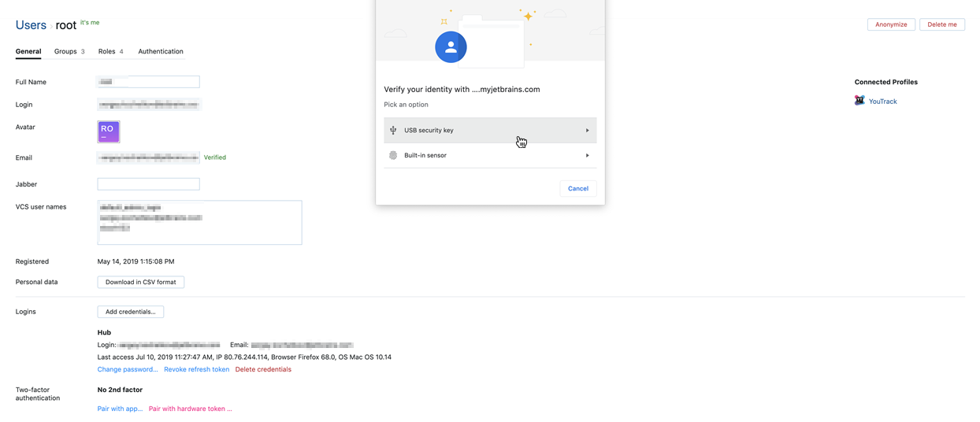Expand the USB security key option arrow
The image size is (980, 422).
(x=587, y=131)
